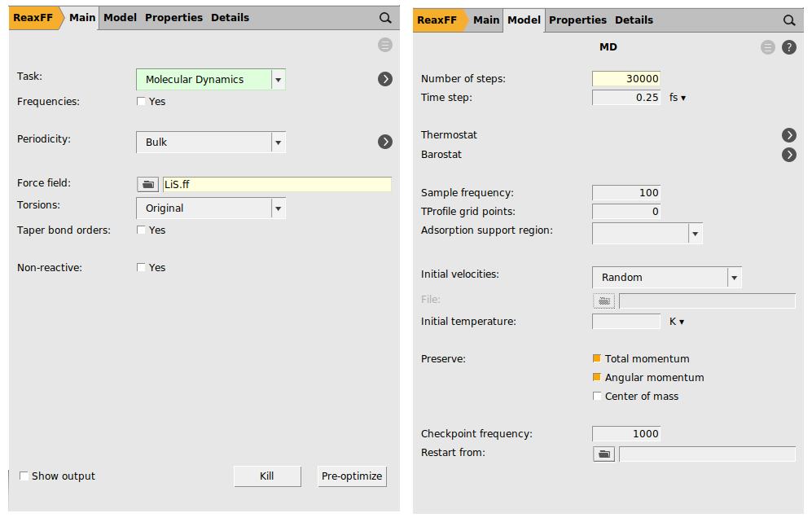
Task: Open the Adsorption support region dropdown
Action: (647, 234)
